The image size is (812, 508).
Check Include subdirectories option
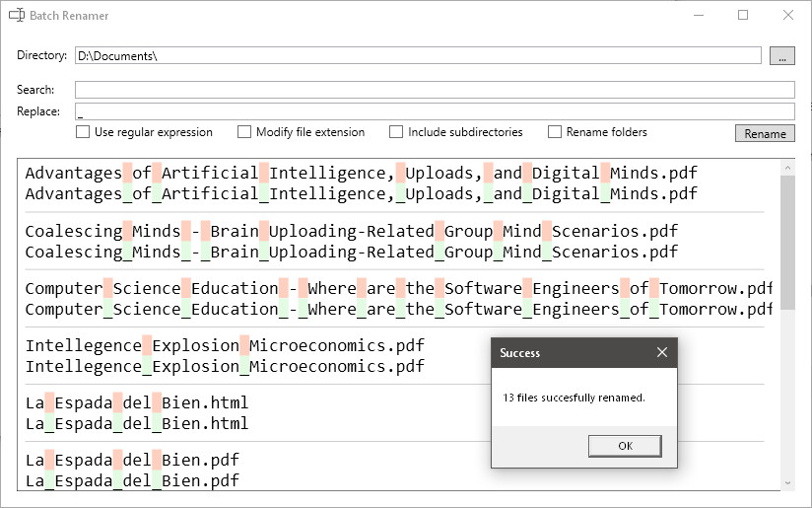pyautogui.click(x=396, y=132)
